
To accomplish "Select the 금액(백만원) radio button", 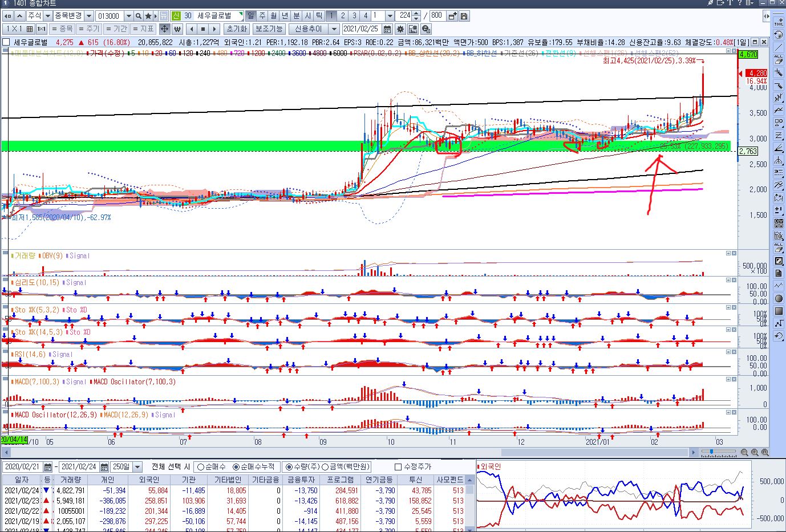I will pyautogui.click(x=326, y=467).
